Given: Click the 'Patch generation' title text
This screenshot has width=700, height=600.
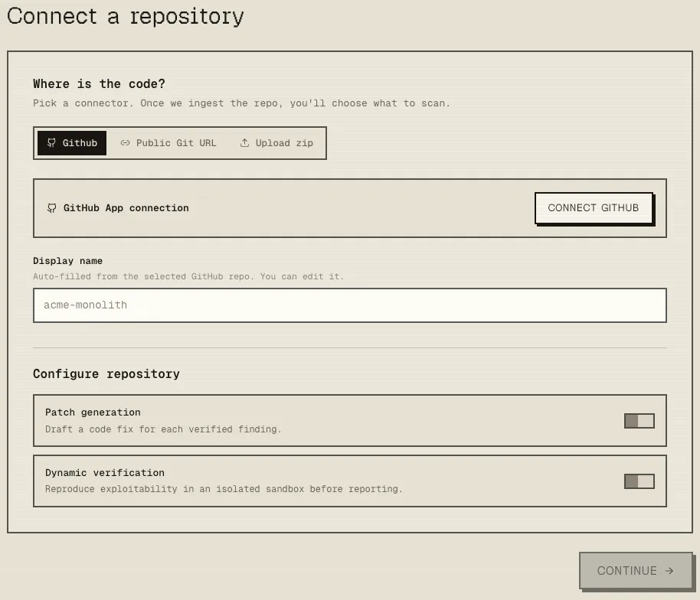Looking at the screenshot, I should point(93,412).
